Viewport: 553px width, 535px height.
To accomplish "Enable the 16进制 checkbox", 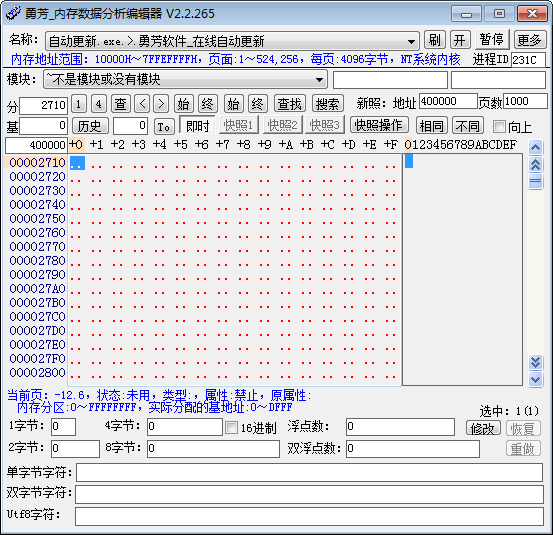I will pyautogui.click(x=231, y=428).
